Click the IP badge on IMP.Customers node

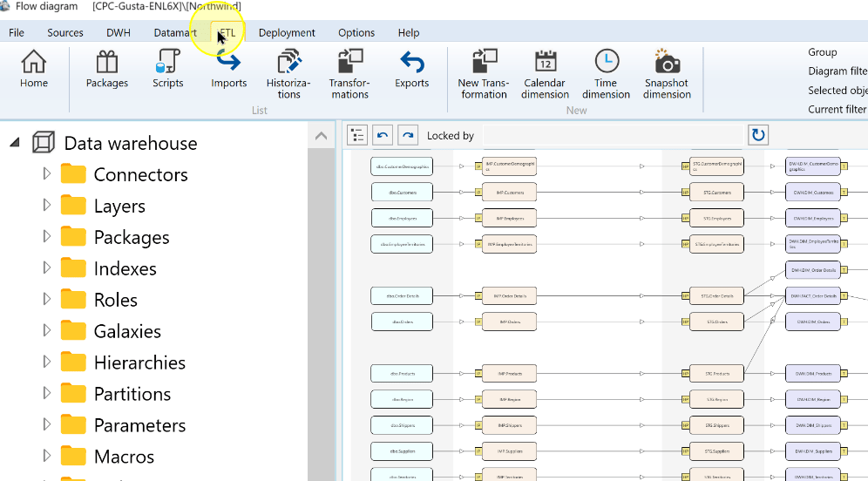(x=478, y=193)
